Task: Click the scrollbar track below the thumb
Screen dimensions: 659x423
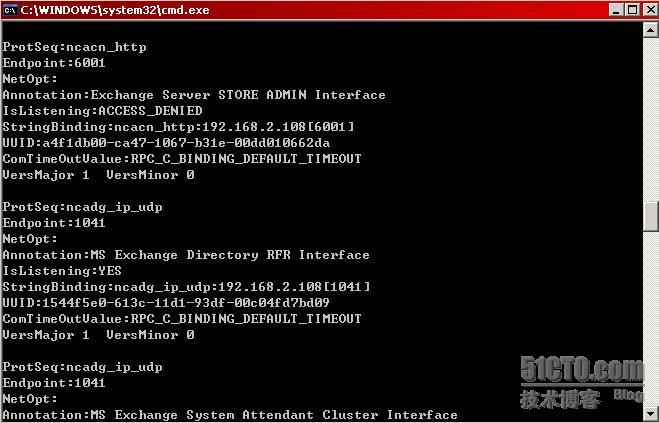Action: 651,318
